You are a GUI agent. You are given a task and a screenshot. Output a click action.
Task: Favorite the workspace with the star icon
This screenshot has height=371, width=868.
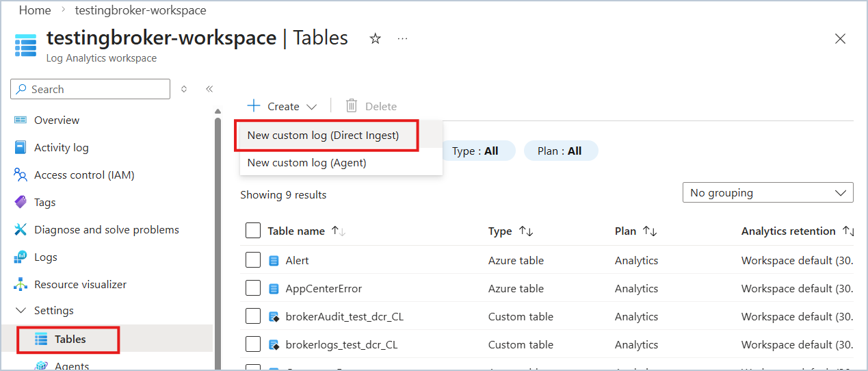(x=375, y=39)
